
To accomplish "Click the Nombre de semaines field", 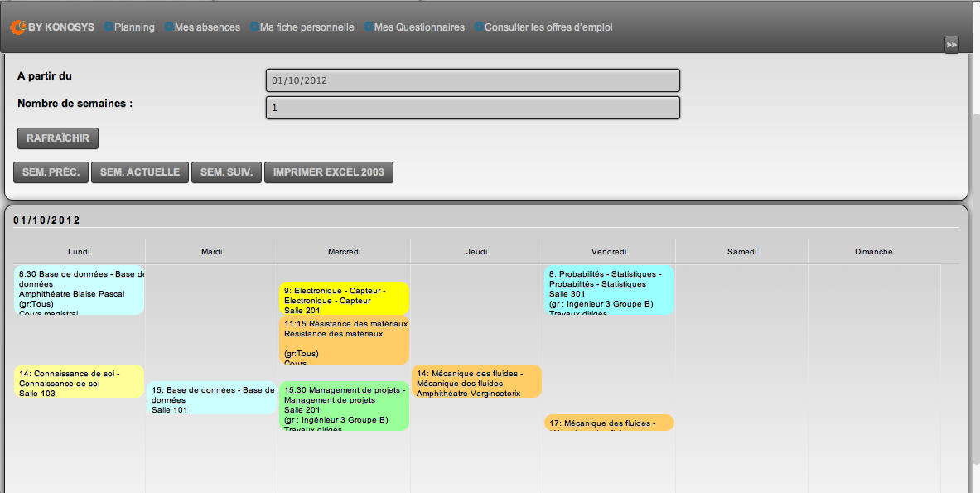I will pyautogui.click(x=472, y=108).
